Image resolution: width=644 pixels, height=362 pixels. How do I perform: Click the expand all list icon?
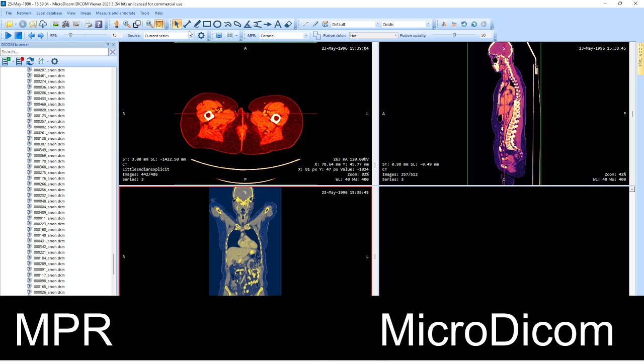6,61
